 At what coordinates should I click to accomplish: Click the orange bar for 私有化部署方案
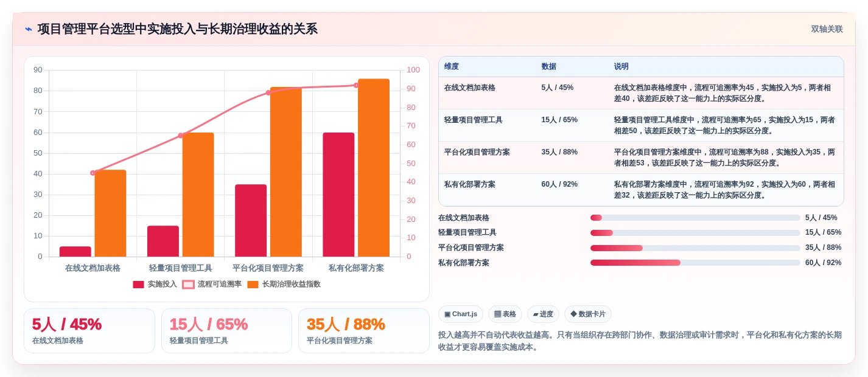pyautogui.click(x=374, y=168)
